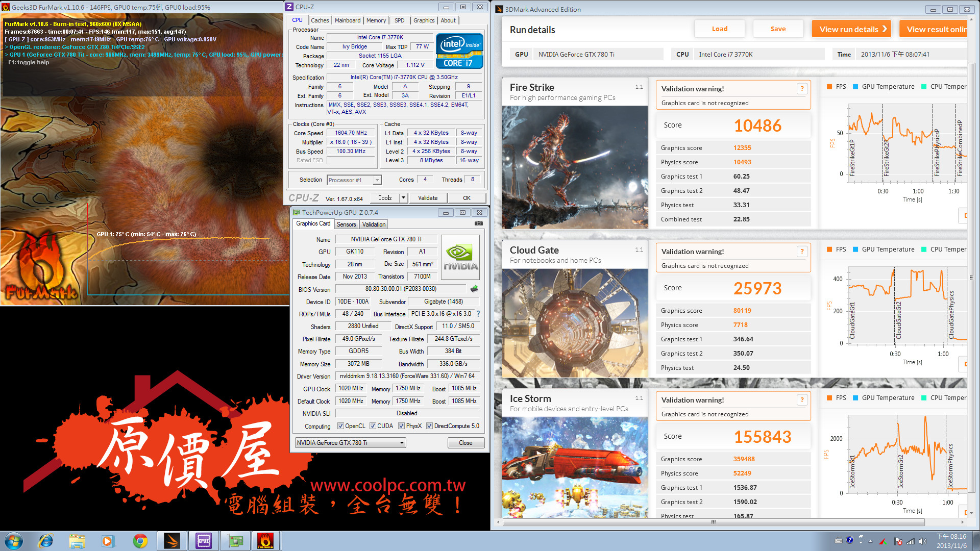This screenshot has height=551, width=980.
Task: Switch to CPU-Z in the taskbar
Action: click(204, 541)
